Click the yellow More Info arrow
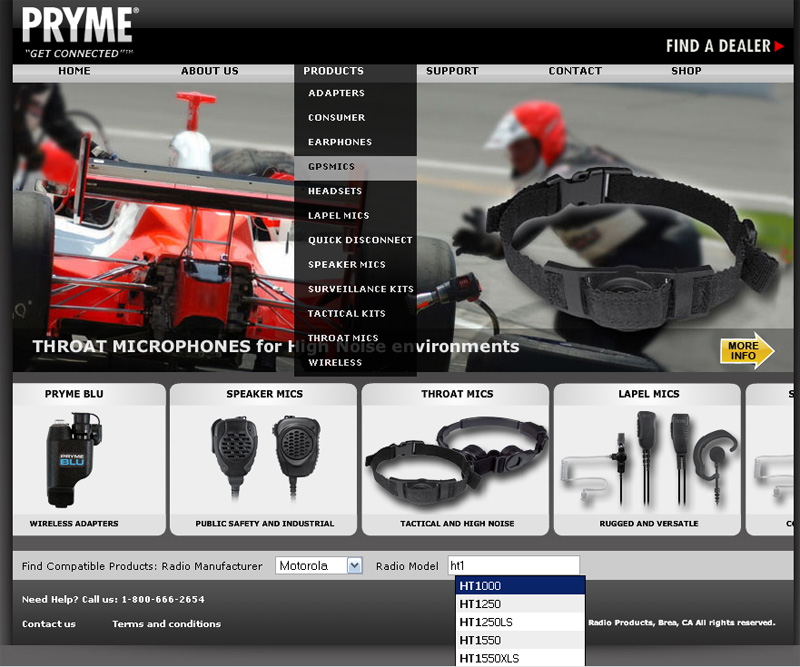 [747, 351]
